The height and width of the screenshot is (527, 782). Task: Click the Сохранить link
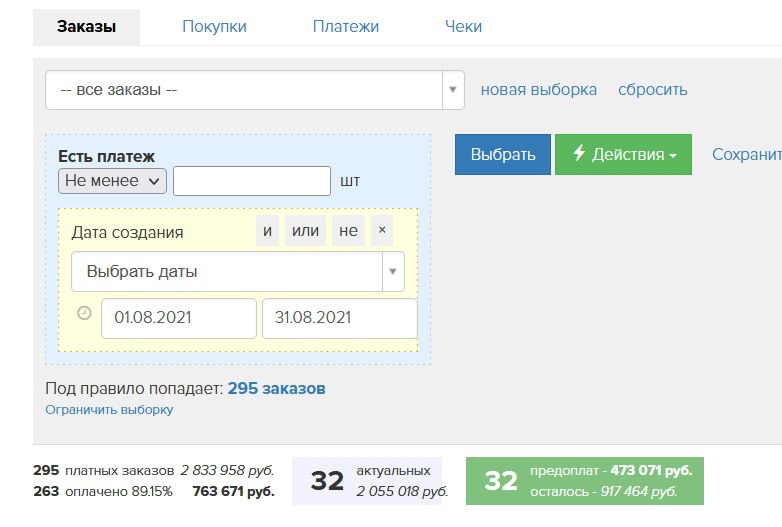point(747,155)
